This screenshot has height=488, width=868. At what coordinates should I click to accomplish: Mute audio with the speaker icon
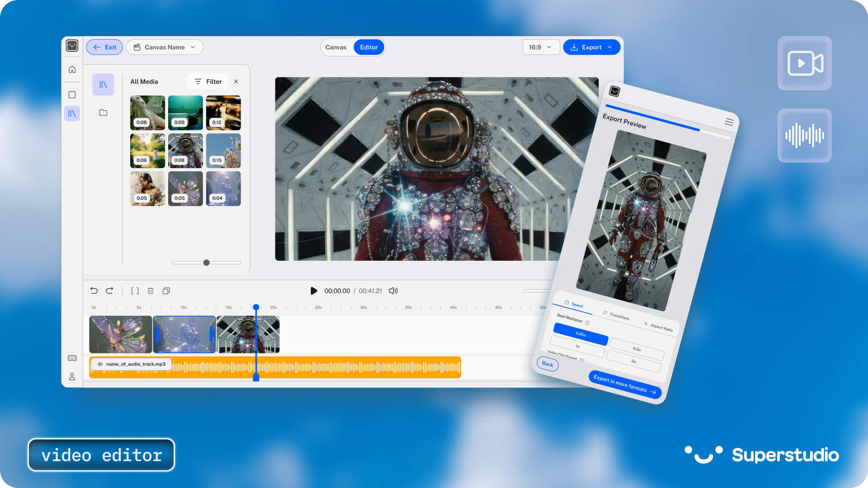click(393, 291)
